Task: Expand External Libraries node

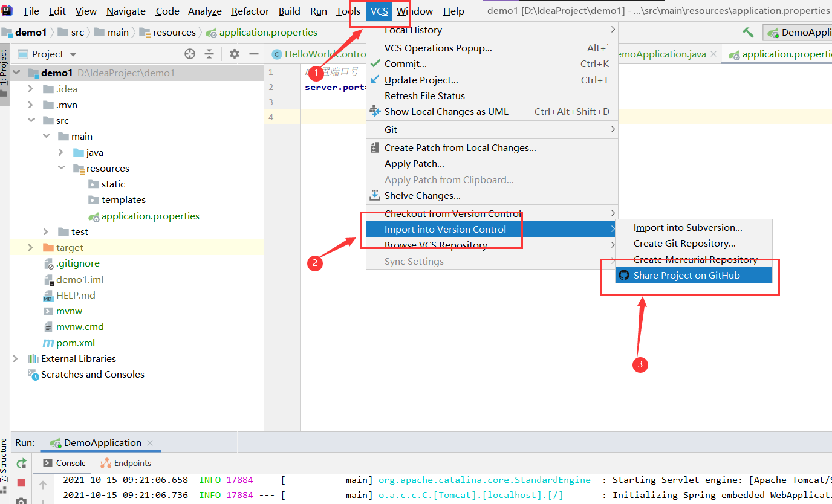Action: pos(16,358)
